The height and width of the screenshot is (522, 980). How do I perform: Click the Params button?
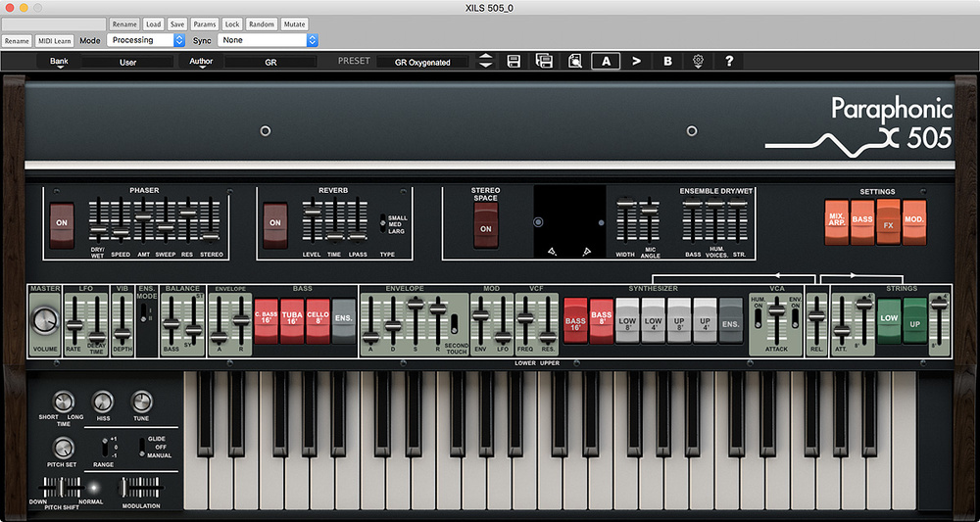[205, 24]
